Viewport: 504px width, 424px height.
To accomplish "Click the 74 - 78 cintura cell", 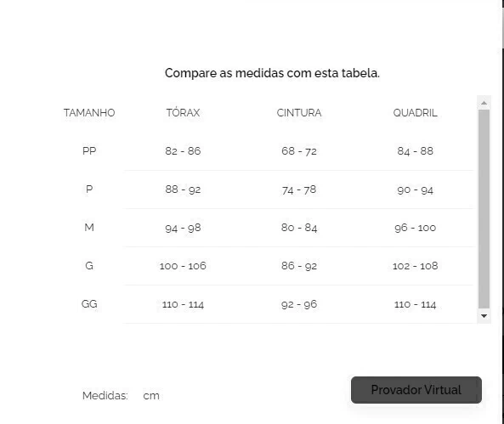I will coord(299,189).
